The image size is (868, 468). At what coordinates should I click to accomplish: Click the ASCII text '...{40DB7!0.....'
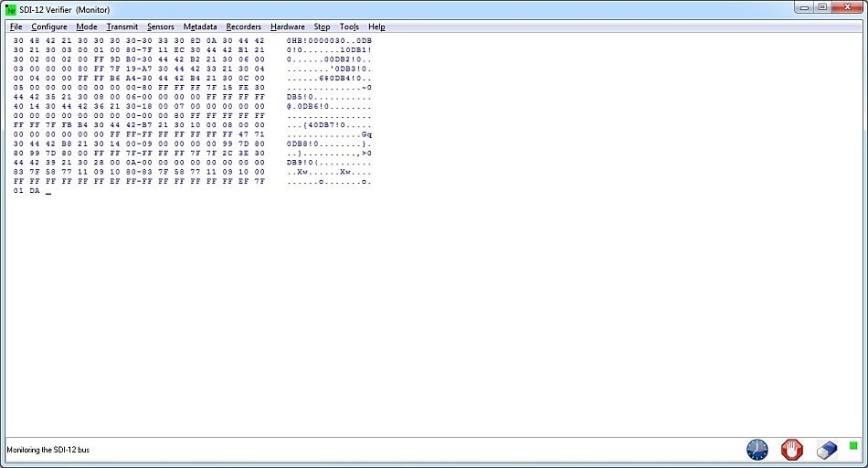[329, 125]
